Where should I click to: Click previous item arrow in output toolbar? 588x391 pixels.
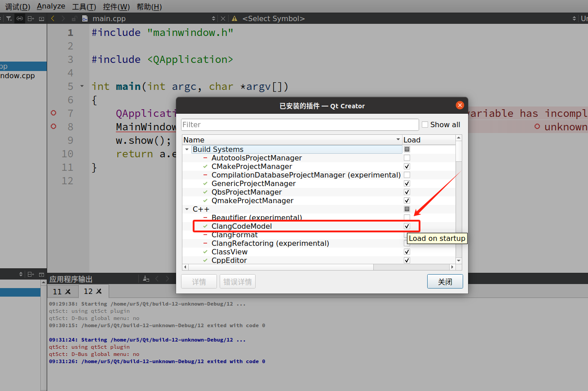click(x=157, y=279)
